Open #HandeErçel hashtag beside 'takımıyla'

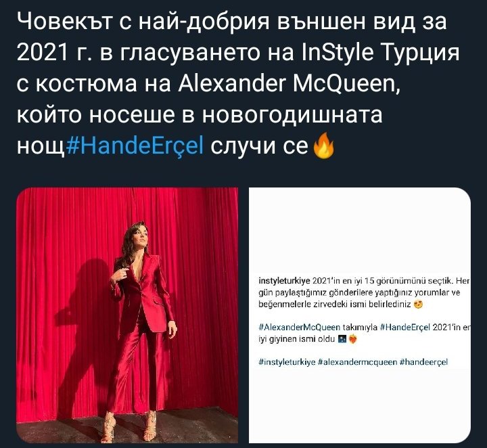405,327
